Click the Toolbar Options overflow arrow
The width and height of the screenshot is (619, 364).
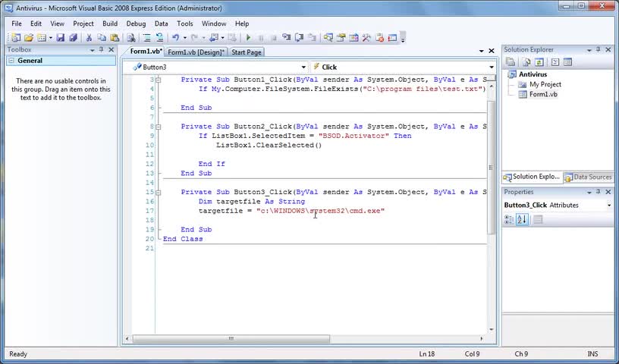pyautogui.click(x=403, y=38)
